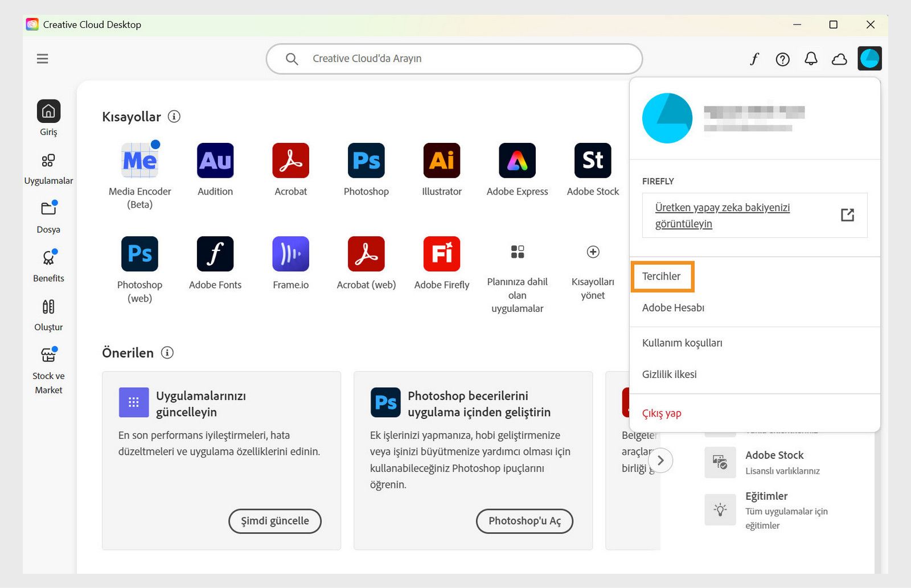Select Tercihler from the account menu
911x588 pixels.
[x=662, y=276]
